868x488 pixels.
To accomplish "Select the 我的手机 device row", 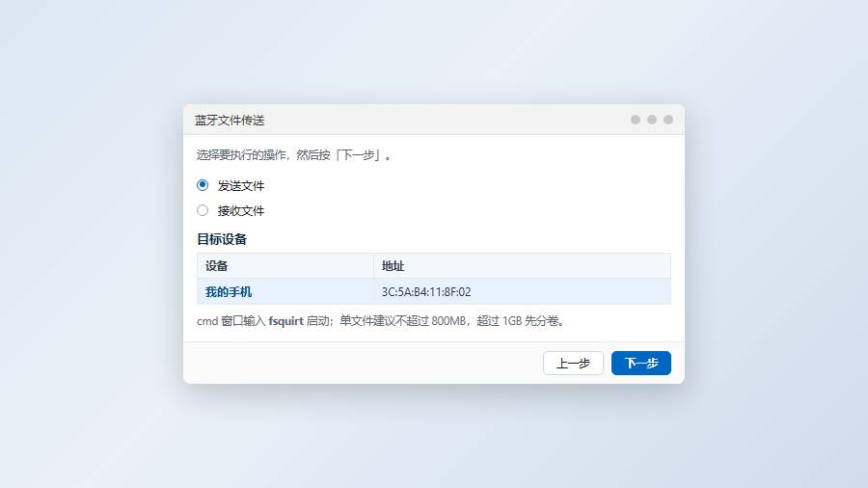I will point(433,291).
